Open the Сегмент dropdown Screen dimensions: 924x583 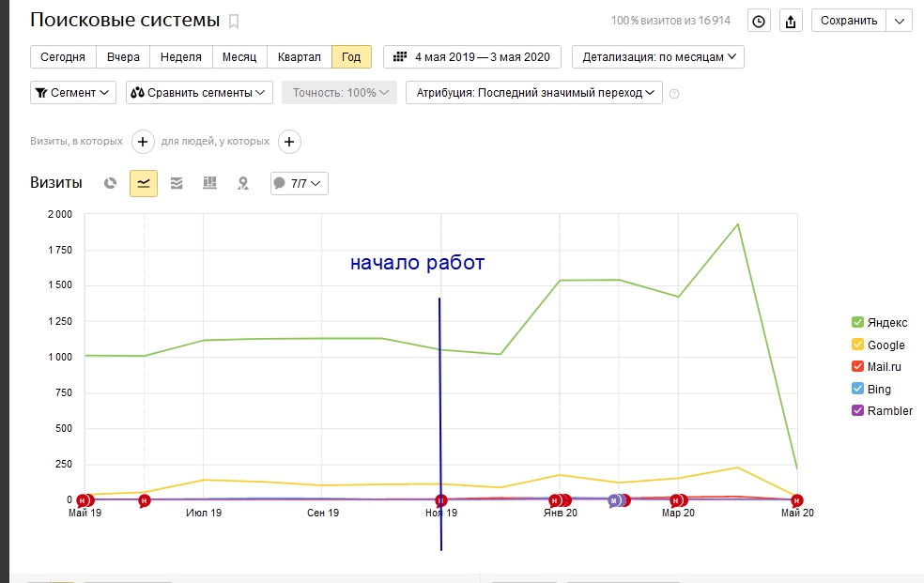(73, 92)
